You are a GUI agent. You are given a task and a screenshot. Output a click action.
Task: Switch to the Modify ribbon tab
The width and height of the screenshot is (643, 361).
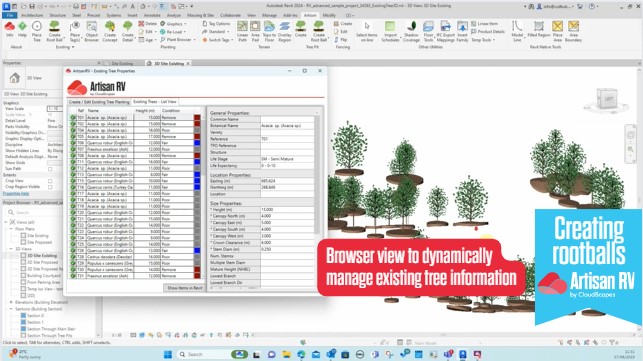click(329, 15)
